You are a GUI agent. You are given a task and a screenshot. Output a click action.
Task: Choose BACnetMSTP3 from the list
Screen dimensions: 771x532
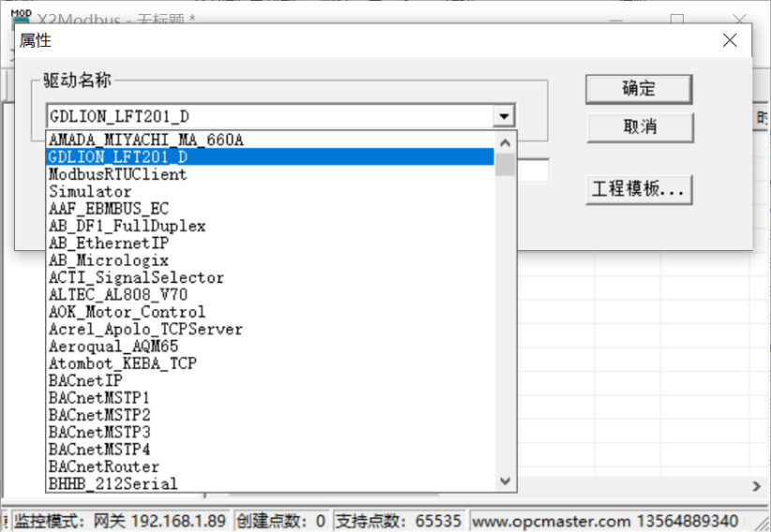click(270, 432)
